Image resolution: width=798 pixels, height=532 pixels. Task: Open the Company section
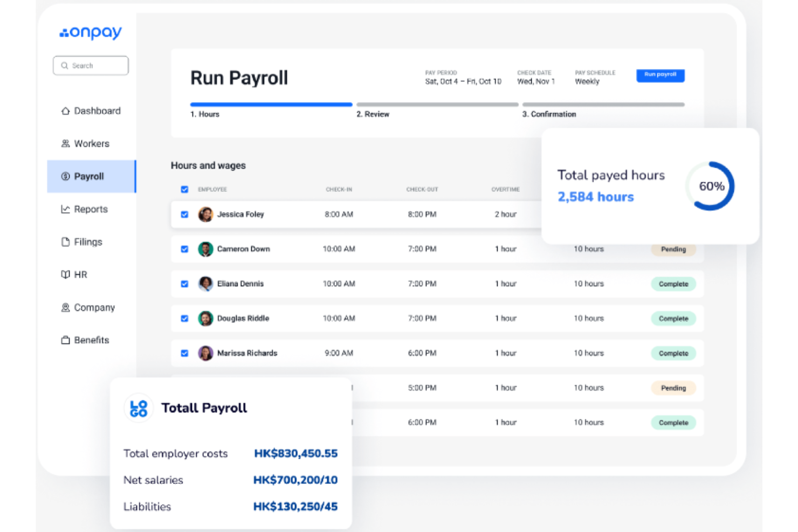tap(65, 307)
